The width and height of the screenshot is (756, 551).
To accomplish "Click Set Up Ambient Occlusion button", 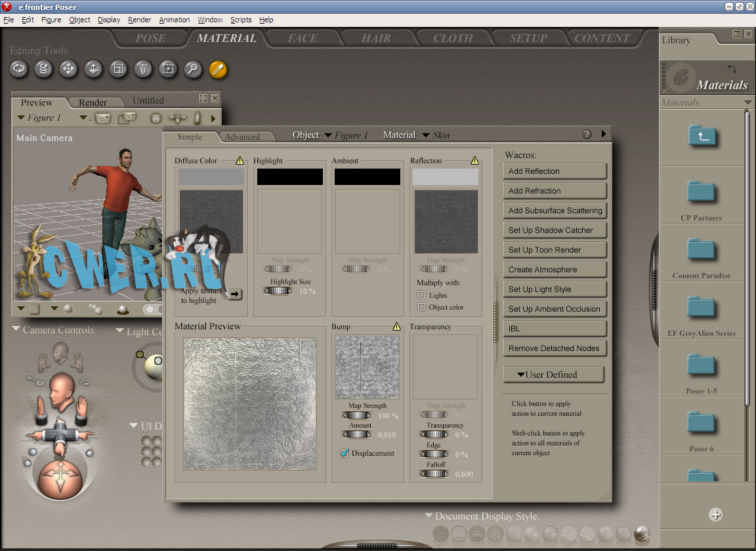I will pyautogui.click(x=555, y=309).
